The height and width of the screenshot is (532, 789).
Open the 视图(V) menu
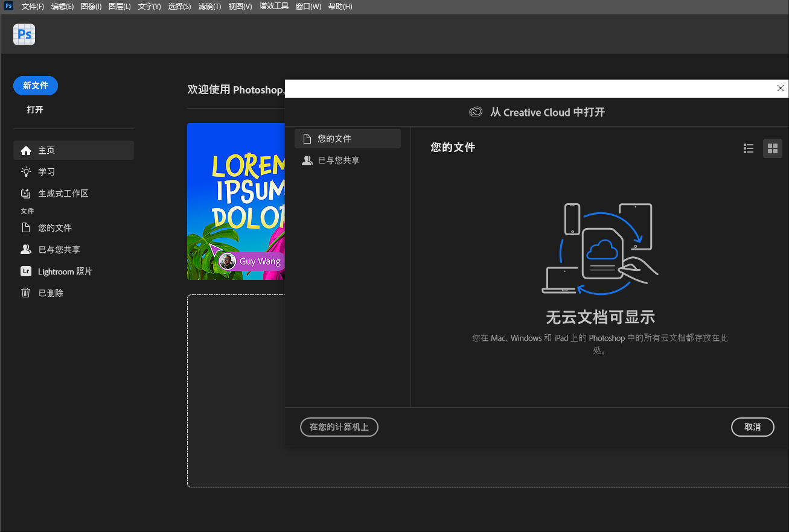point(240,7)
